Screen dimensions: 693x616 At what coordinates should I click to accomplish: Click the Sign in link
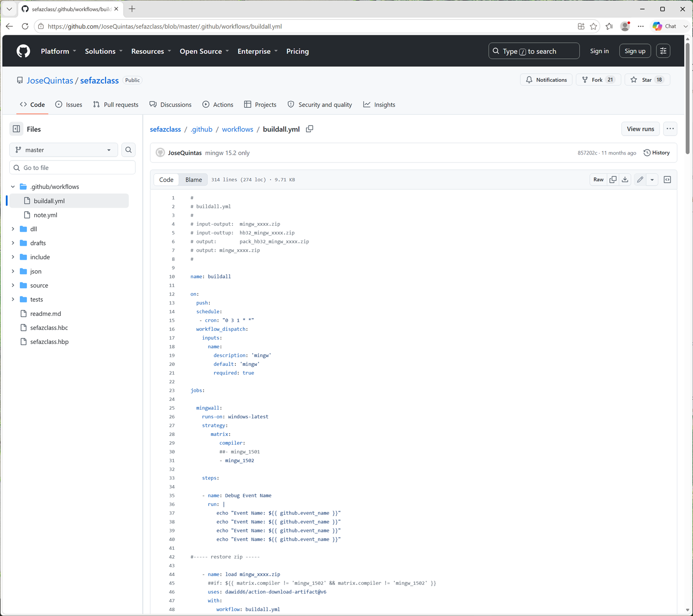pyautogui.click(x=599, y=51)
